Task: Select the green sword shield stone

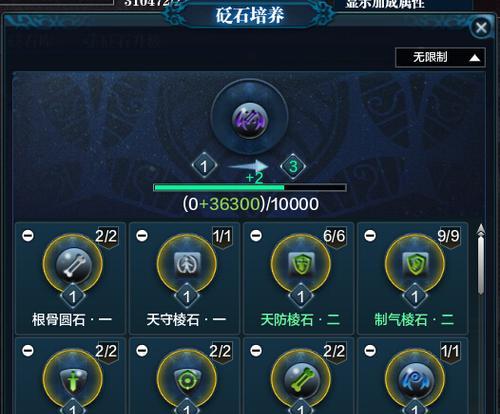Action: point(73,381)
